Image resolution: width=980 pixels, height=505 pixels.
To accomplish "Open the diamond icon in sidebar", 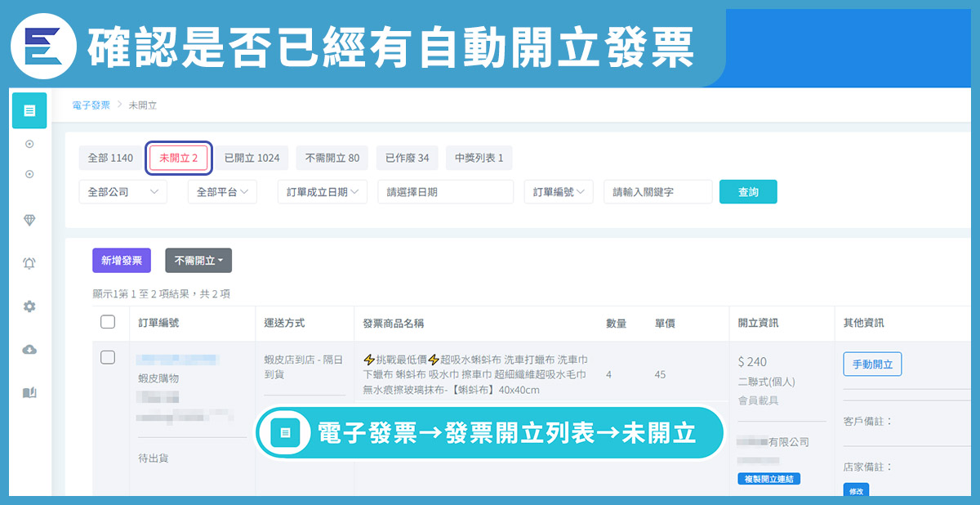I will click(x=29, y=220).
